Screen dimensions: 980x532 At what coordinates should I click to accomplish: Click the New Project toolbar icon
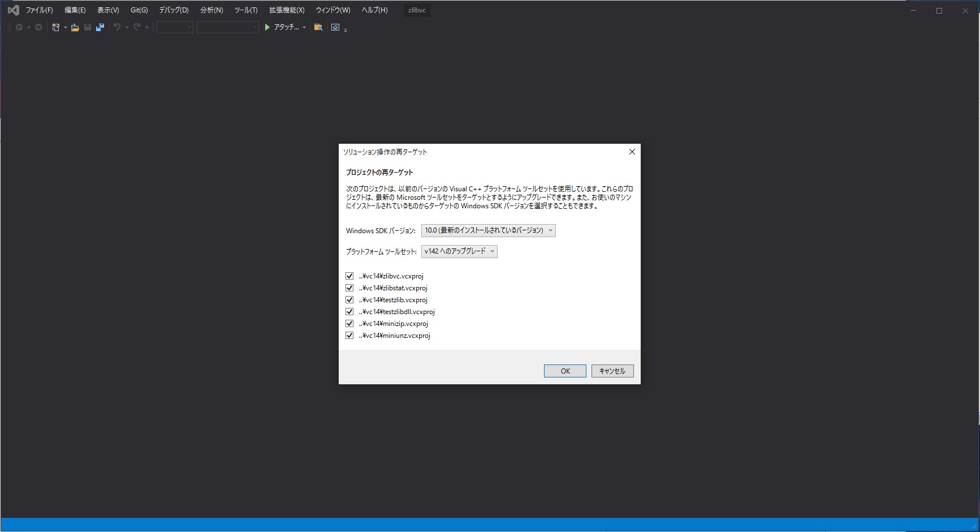[55, 27]
